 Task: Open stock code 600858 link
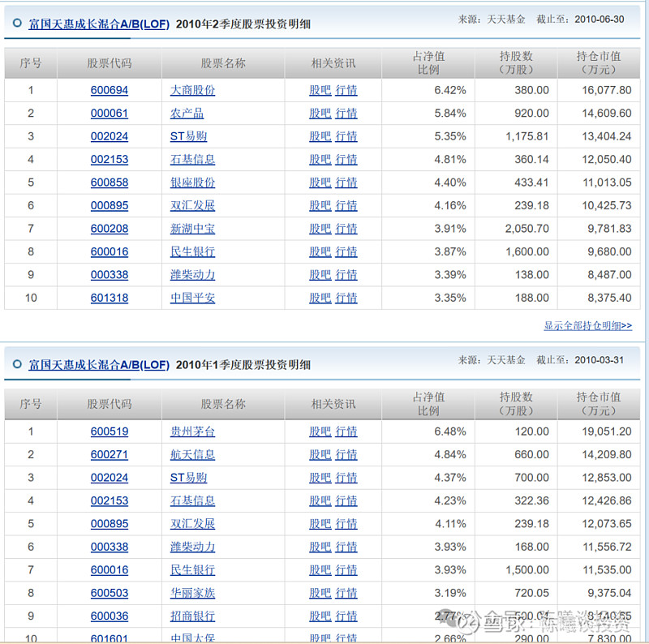110,182
